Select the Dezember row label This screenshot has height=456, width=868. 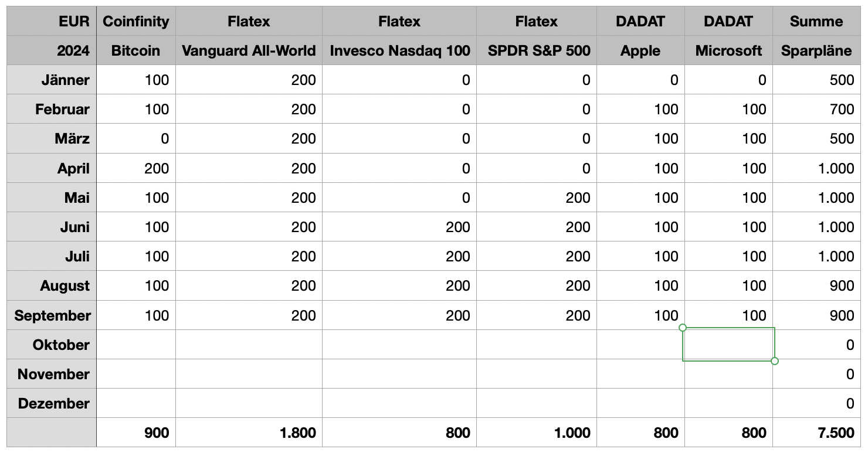[52, 403]
